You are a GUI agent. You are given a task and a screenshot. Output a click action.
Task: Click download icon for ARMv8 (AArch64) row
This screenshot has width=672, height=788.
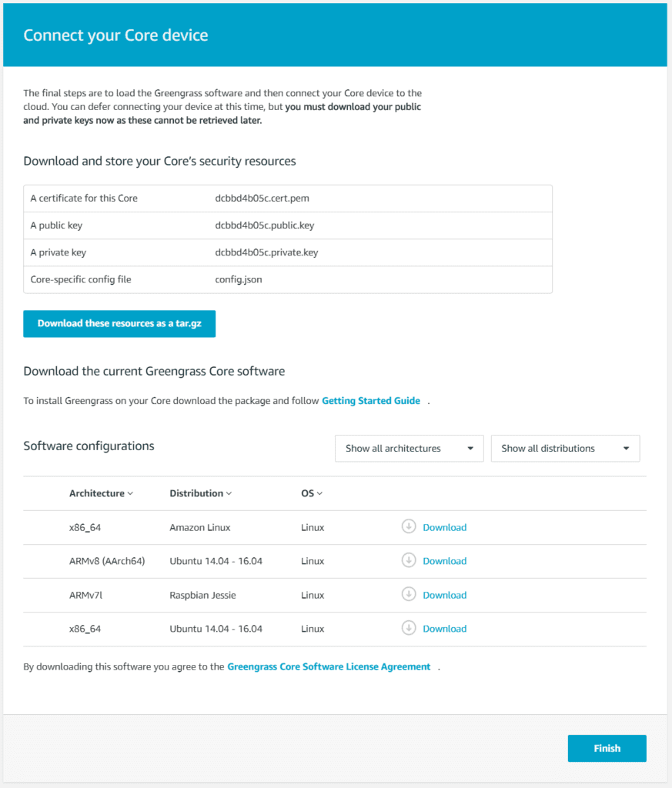pos(409,560)
